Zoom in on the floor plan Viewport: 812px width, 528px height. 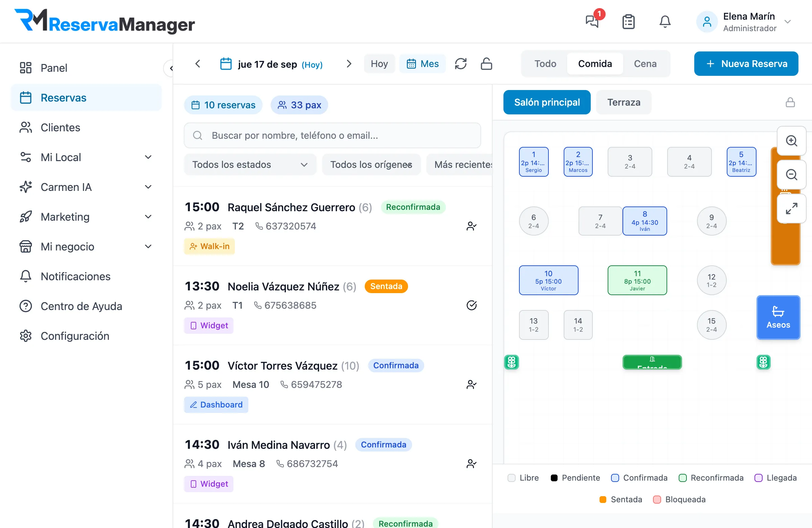point(791,140)
